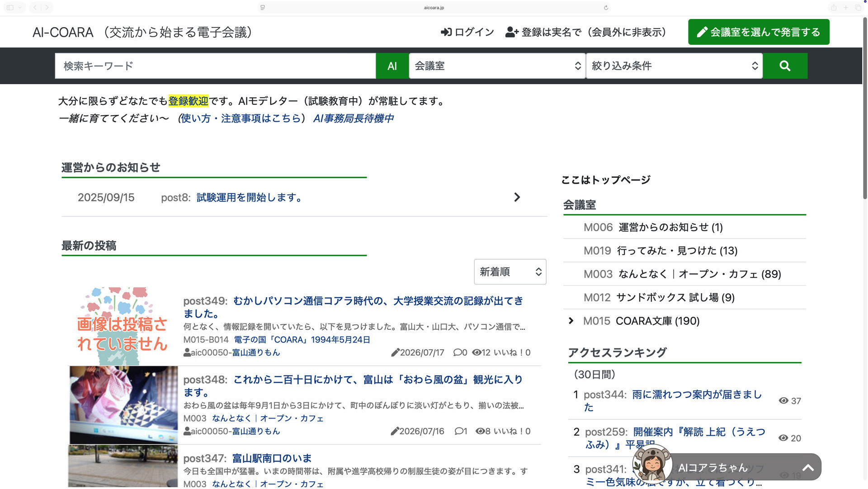Click the comment bubble icon on post349
This screenshot has height=489, width=868.
457,353
